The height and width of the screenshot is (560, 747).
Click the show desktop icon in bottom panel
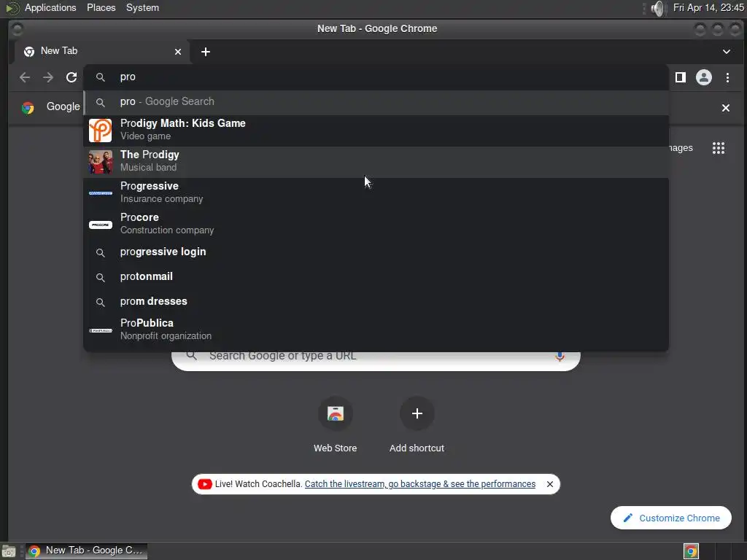[9, 551]
